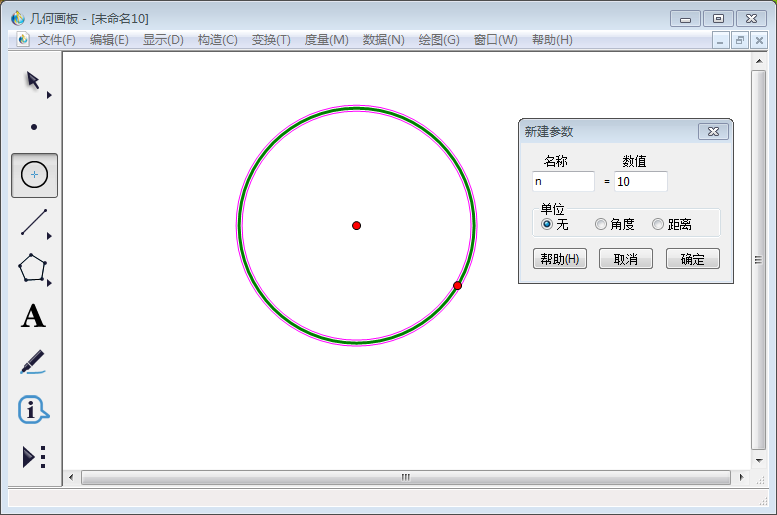777x515 pixels.
Task: Expand the Straightedge tool flyout triangle
Action: tap(49, 236)
